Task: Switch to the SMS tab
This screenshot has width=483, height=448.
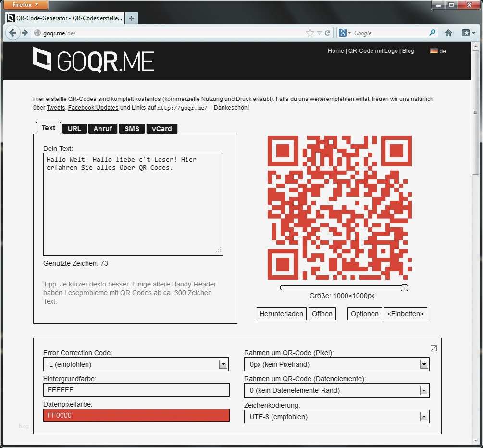Action: point(132,129)
